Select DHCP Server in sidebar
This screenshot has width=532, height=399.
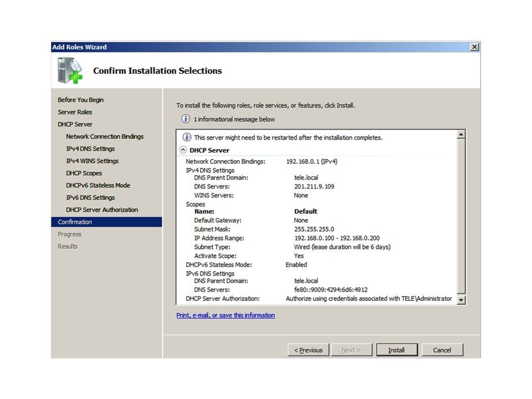point(75,124)
